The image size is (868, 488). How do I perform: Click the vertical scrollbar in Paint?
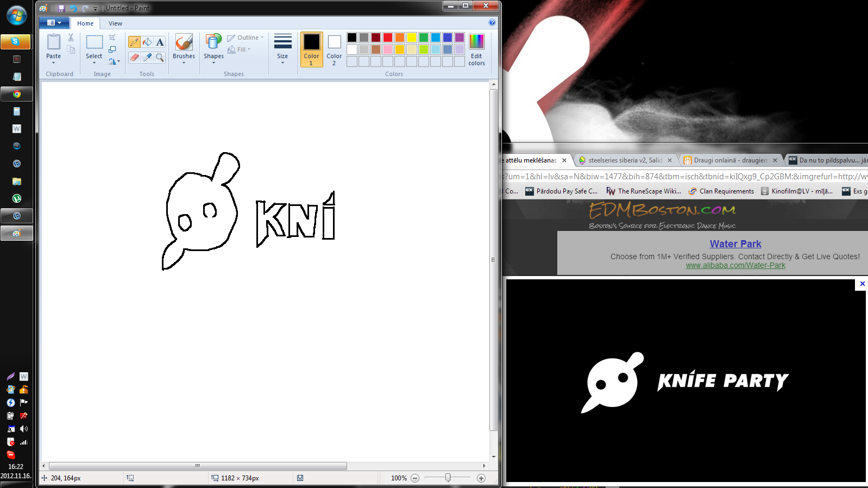tap(493, 260)
